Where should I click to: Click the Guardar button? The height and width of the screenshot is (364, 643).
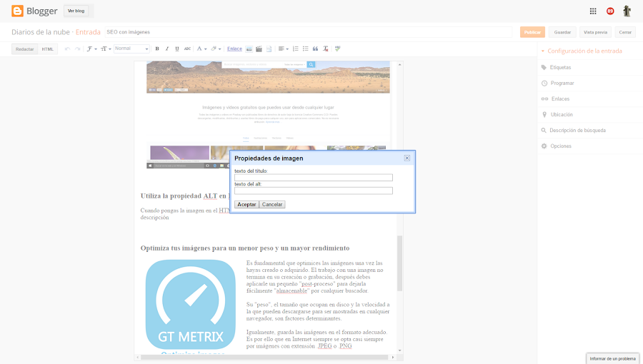click(x=562, y=32)
